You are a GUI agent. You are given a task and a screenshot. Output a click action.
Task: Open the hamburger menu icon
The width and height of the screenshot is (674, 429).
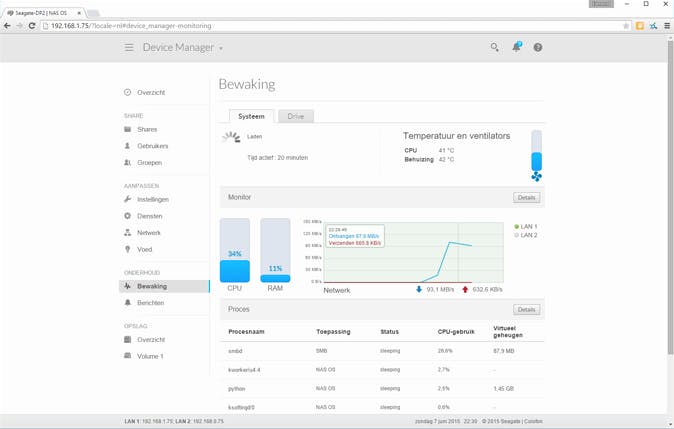tap(129, 47)
